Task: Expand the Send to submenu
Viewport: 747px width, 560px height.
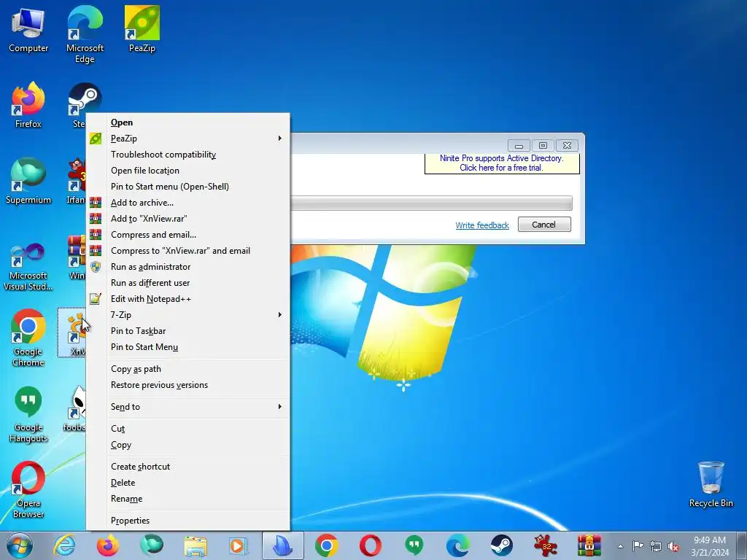Action: (x=188, y=407)
